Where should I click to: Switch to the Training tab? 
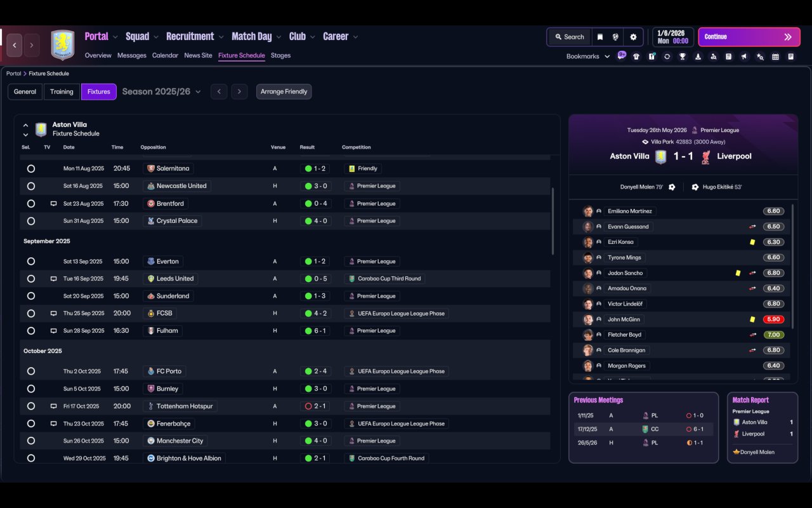pos(62,92)
